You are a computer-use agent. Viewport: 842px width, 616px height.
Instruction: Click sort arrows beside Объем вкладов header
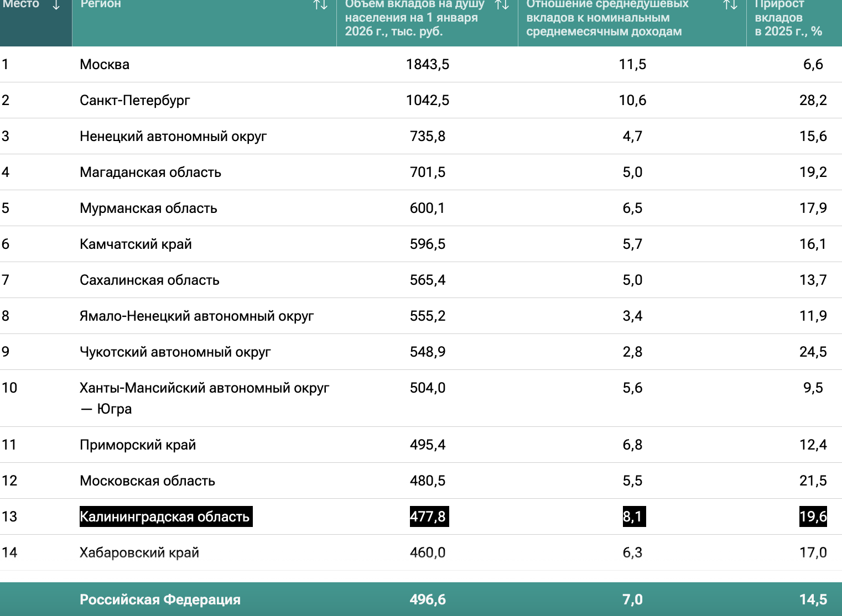tap(502, 5)
